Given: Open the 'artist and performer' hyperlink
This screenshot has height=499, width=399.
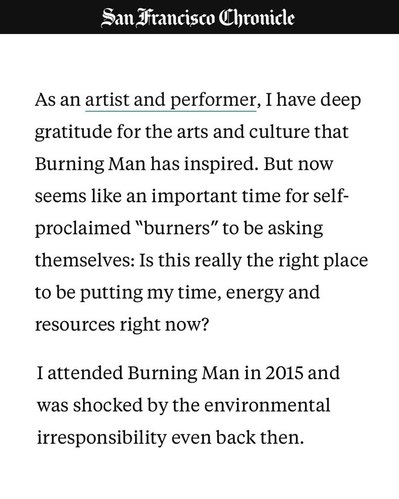Looking at the screenshot, I should point(170,100).
